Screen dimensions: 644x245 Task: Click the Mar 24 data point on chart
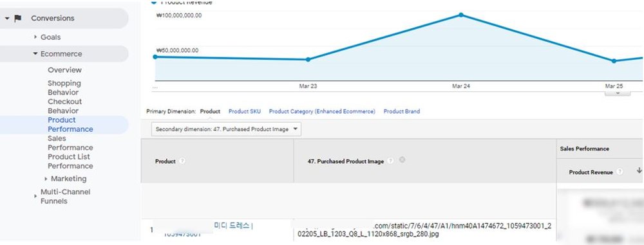point(461,15)
